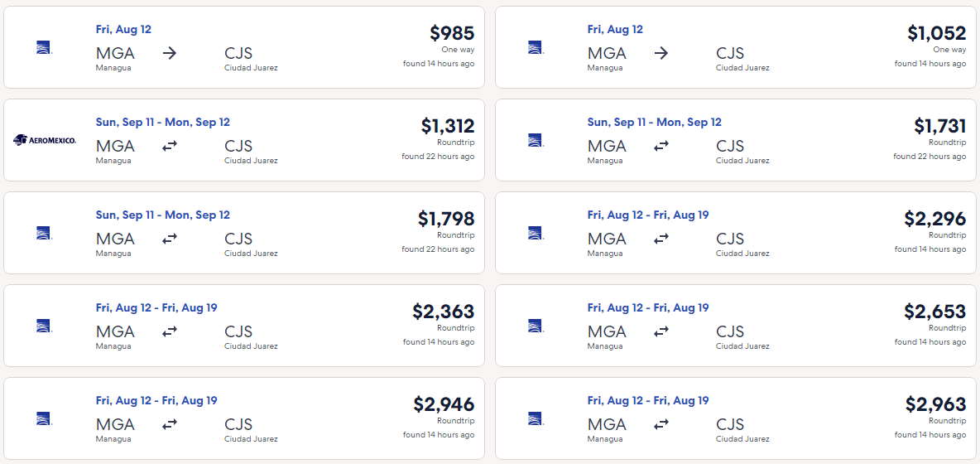Select the 'Fri, Aug 12' date on $1,052 card

click(x=615, y=29)
